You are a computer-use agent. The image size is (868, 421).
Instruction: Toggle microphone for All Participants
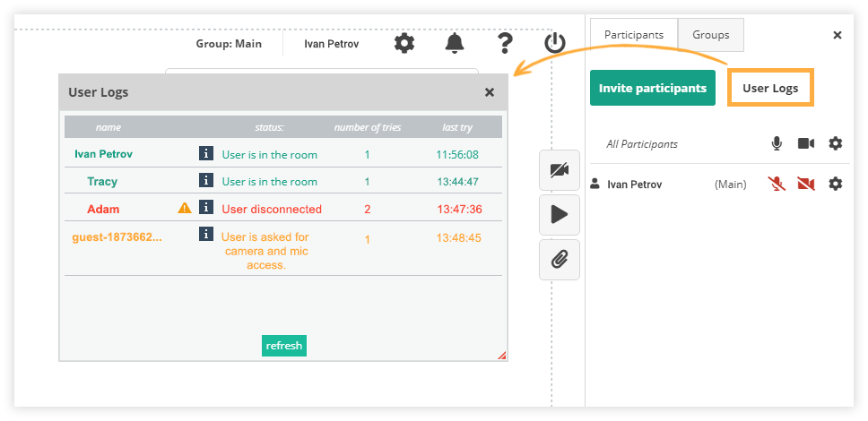(777, 144)
